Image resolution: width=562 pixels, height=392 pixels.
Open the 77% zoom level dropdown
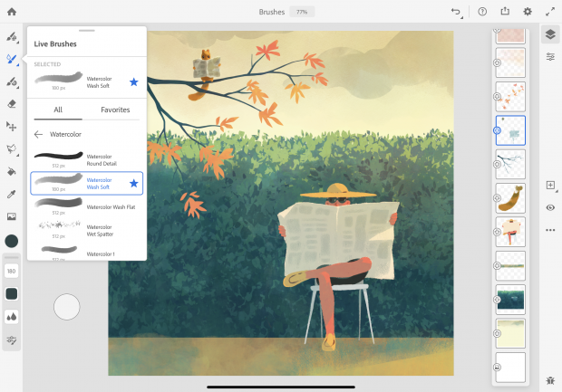click(x=301, y=12)
